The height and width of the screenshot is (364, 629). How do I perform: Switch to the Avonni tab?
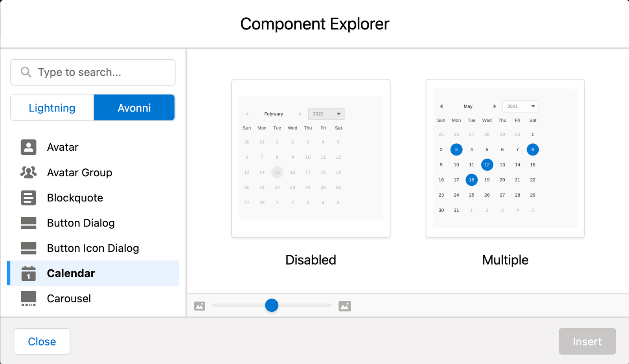(134, 107)
